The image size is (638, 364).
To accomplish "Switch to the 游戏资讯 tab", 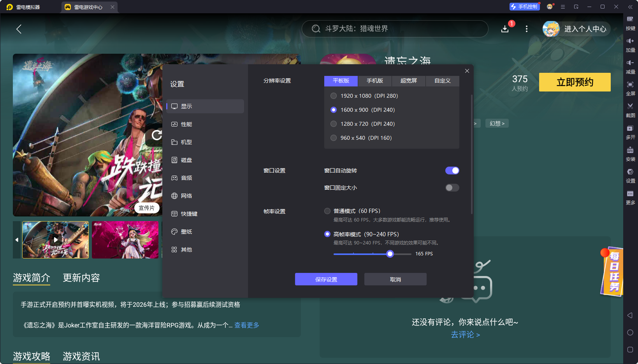I will tap(81, 356).
